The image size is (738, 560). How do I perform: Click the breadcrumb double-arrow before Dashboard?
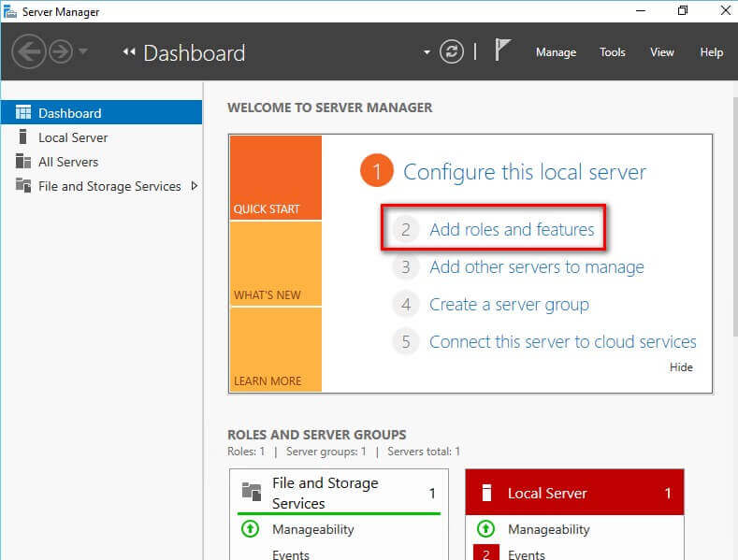[128, 51]
